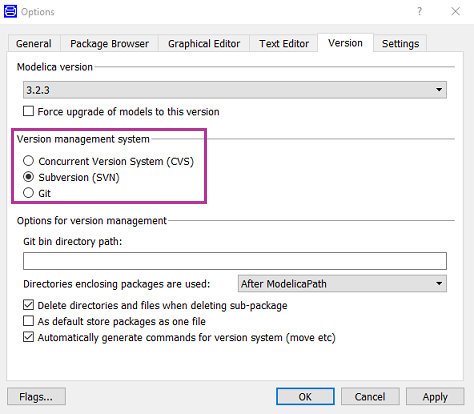The height and width of the screenshot is (414, 474).
Task: Click the Options window app icon
Action: 10,12
